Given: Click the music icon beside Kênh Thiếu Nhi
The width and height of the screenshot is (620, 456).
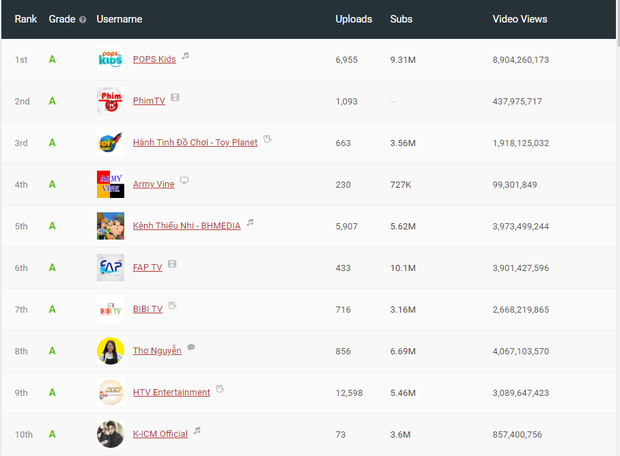Looking at the screenshot, I should click(x=250, y=222).
